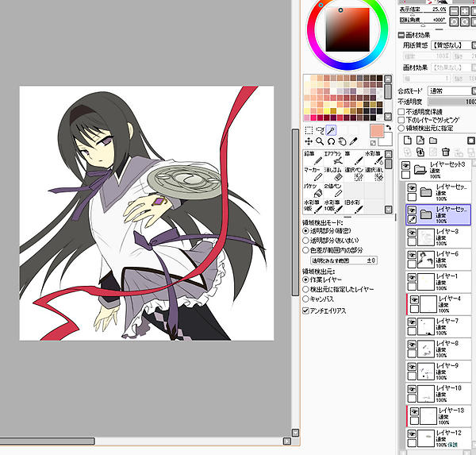Select the magic wand tool
Viewport: 476px width, 455px height.
tap(331, 130)
